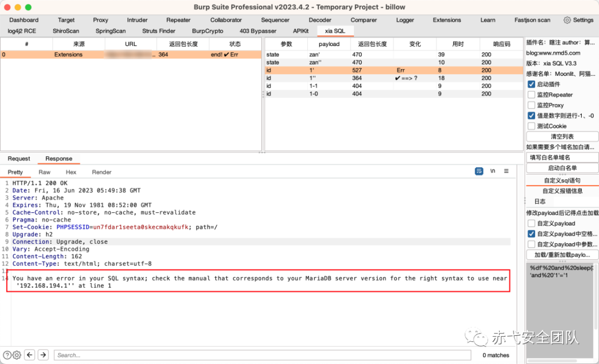Select the state row with payload zan'
This screenshot has height=364, width=599.
393,54
